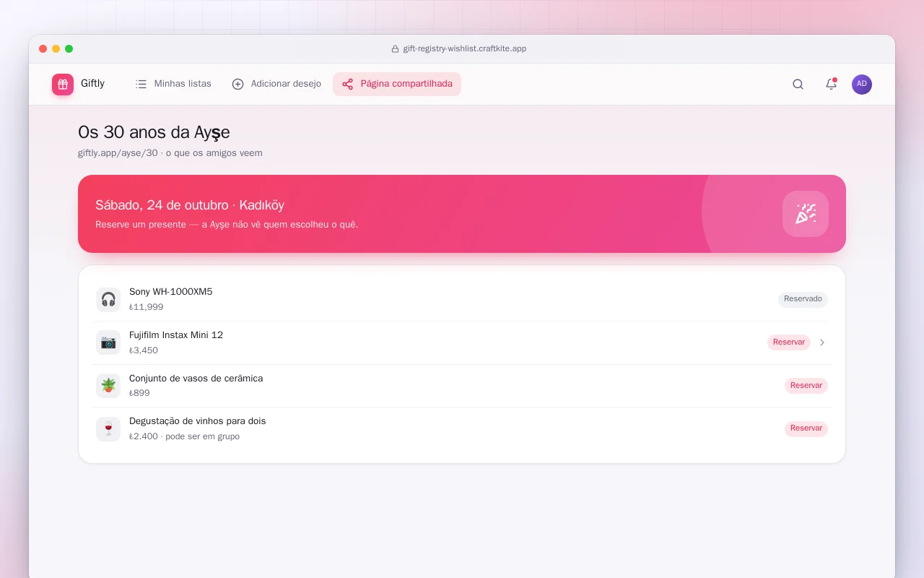Click the Reservado badge on Sony item
This screenshot has height=578, width=924.
click(x=803, y=299)
